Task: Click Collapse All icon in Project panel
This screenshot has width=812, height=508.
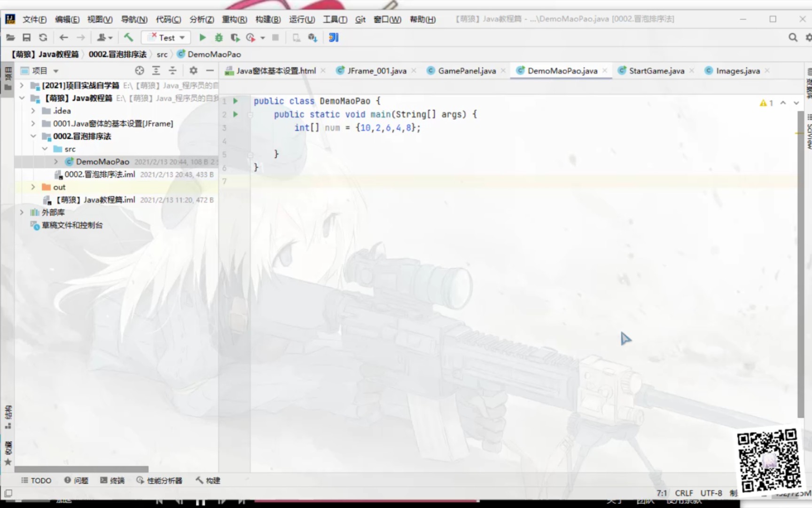Action: [172, 71]
